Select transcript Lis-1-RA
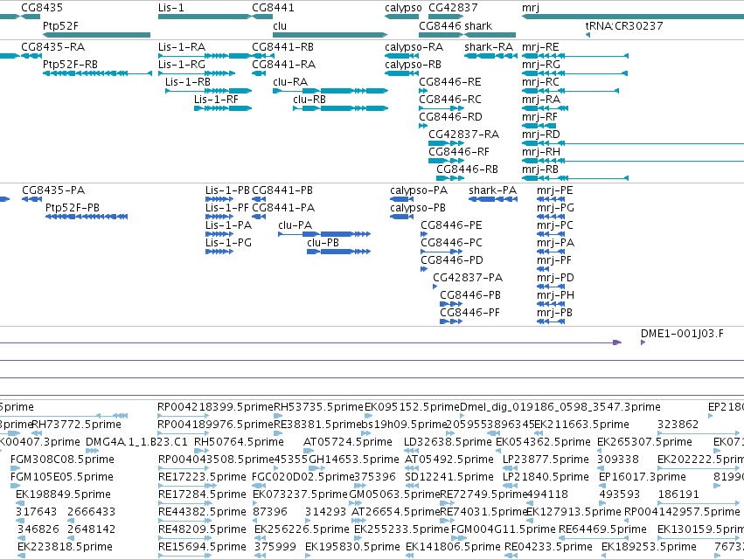 (x=204, y=56)
